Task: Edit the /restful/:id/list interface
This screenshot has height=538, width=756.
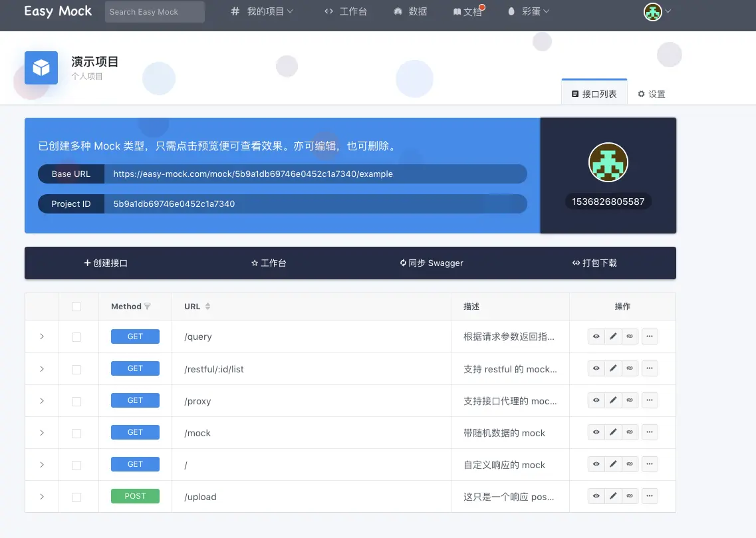Action: pos(613,368)
